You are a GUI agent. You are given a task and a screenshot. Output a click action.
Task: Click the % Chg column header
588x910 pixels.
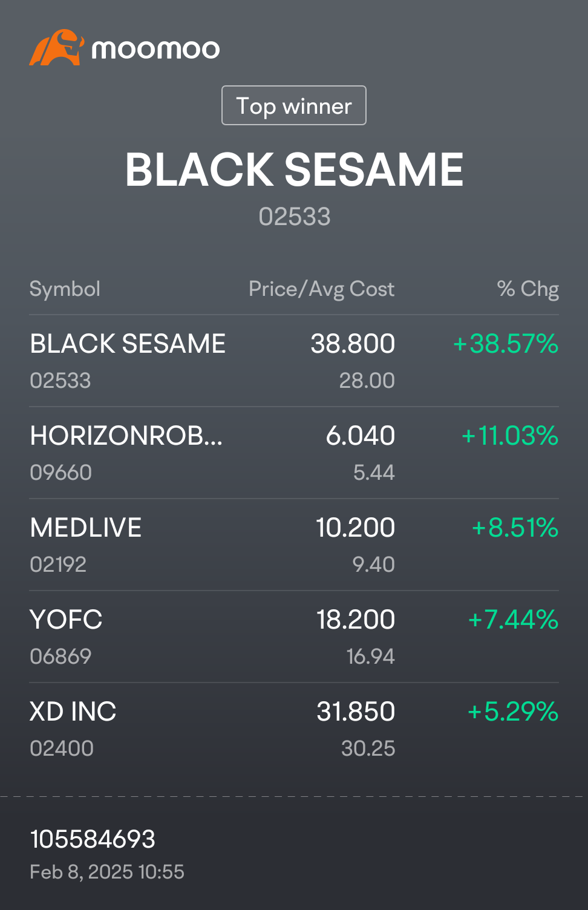(x=528, y=289)
